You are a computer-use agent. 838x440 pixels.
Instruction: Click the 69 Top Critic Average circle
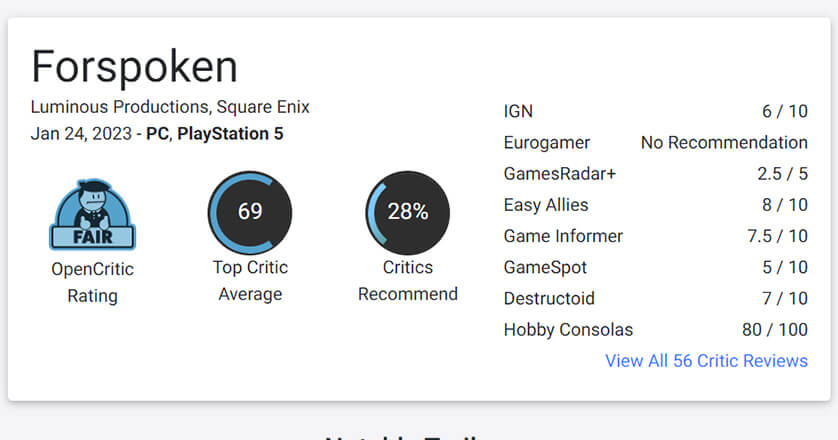click(x=250, y=212)
